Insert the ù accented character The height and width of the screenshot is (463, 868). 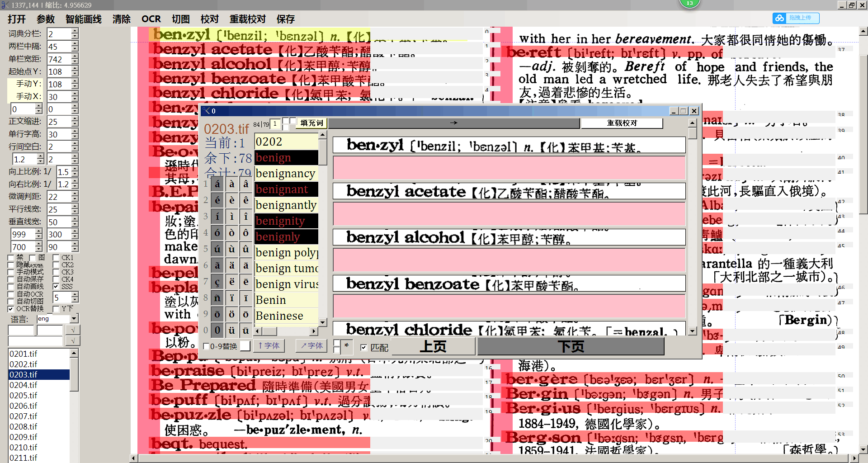click(x=232, y=249)
